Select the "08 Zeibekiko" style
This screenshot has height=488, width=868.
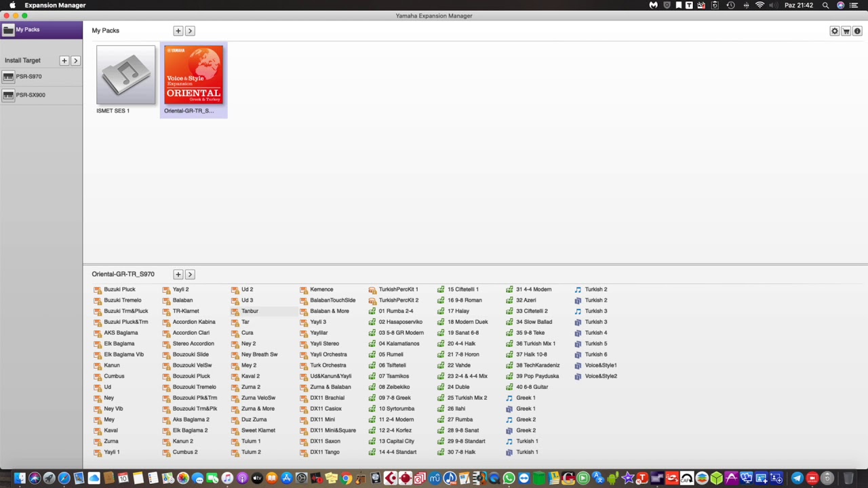(x=394, y=387)
